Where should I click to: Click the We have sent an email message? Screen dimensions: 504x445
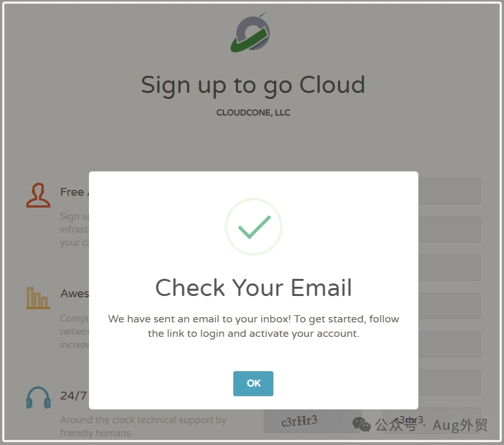tap(254, 326)
